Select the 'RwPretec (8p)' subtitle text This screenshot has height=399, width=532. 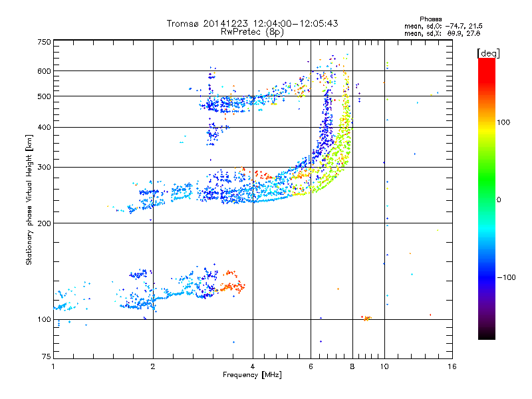(x=252, y=32)
